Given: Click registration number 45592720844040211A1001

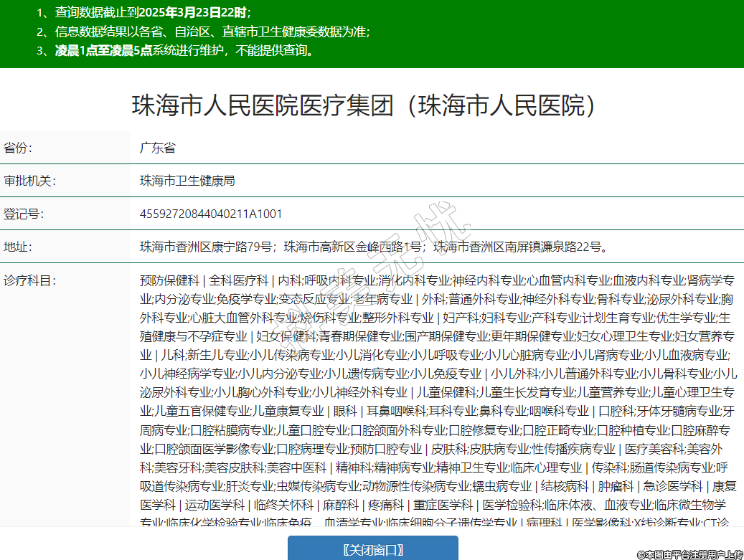Looking at the screenshot, I should coord(211,214).
